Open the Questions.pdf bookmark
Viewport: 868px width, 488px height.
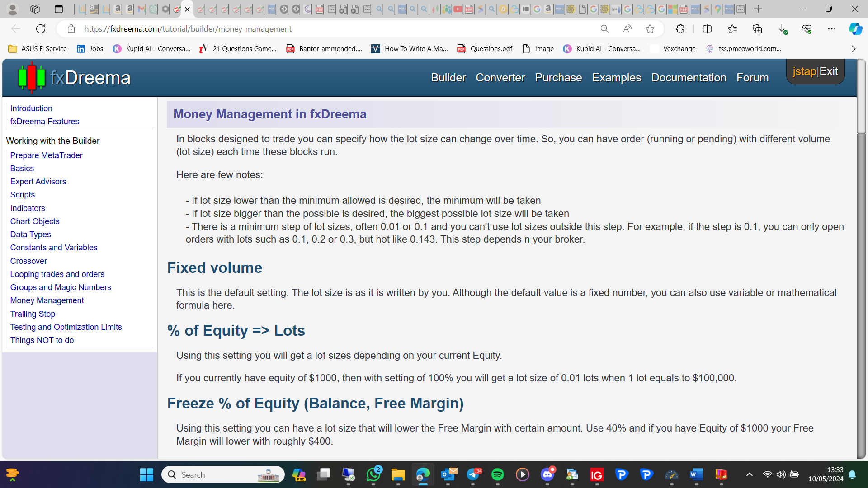point(485,49)
